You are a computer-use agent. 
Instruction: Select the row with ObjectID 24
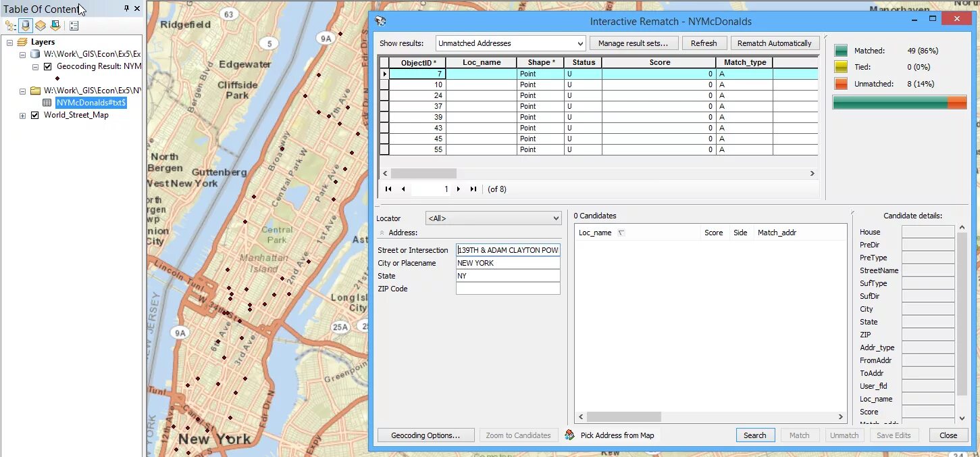pyautogui.click(x=598, y=95)
